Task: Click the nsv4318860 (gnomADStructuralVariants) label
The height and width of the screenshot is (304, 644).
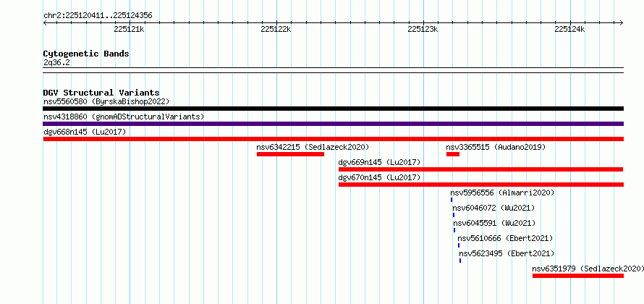Action: point(124,117)
